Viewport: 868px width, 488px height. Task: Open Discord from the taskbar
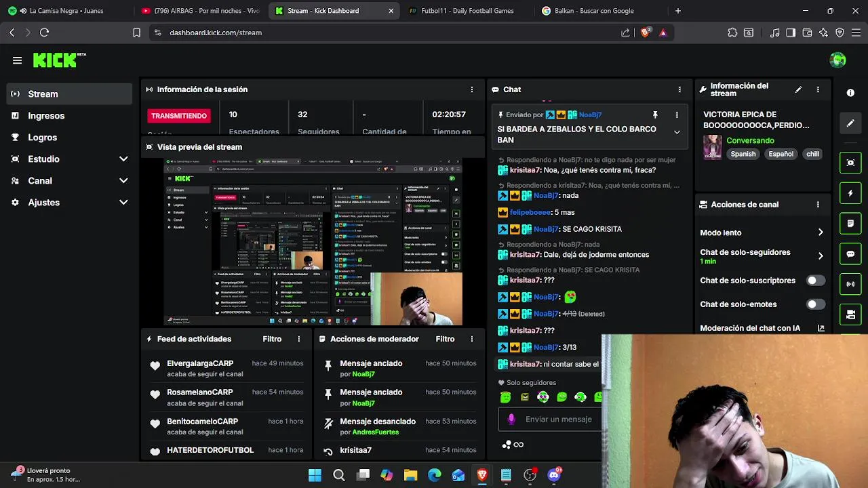(x=554, y=475)
